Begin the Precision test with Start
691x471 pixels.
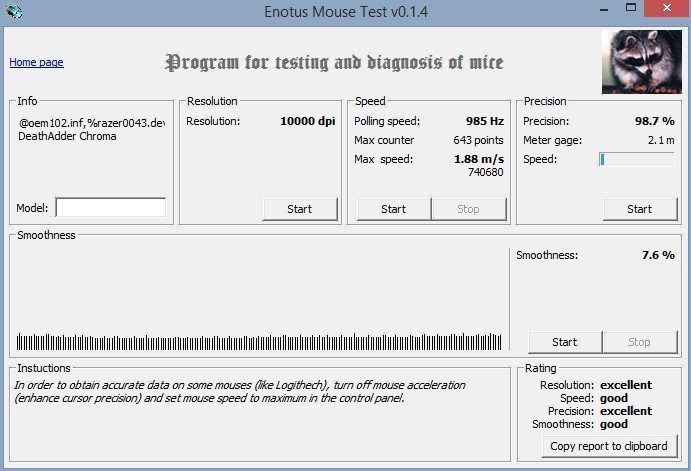tap(639, 209)
